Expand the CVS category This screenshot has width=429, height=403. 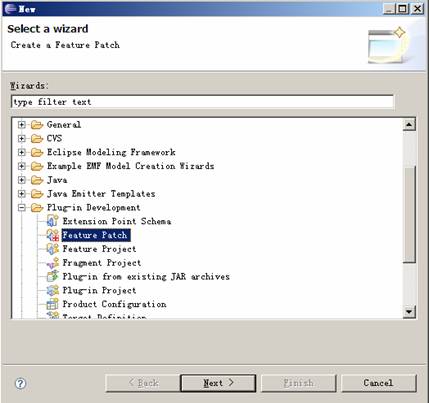pyautogui.click(x=22, y=138)
